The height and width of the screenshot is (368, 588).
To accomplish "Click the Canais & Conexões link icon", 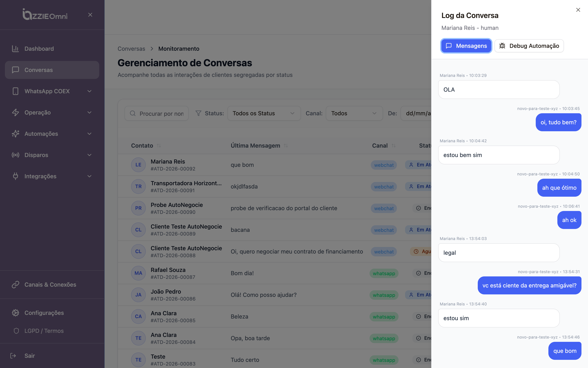I will (15, 285).
